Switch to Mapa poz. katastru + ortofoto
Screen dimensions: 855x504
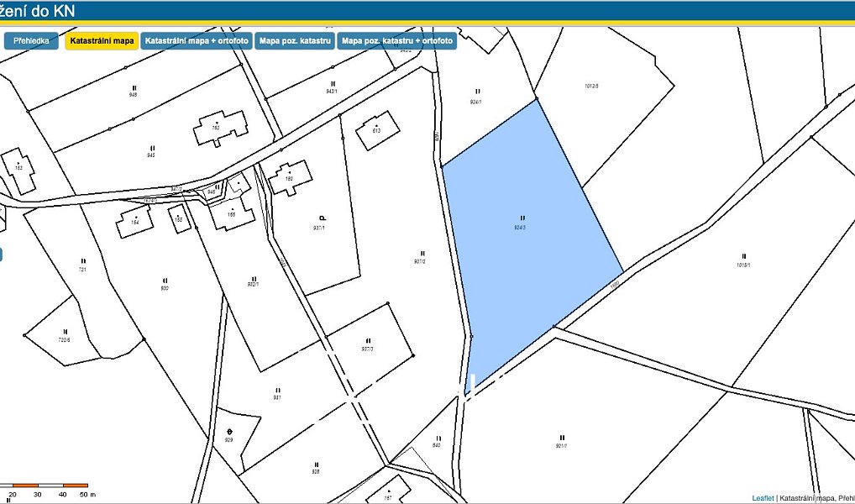click(x=397, y=41)
